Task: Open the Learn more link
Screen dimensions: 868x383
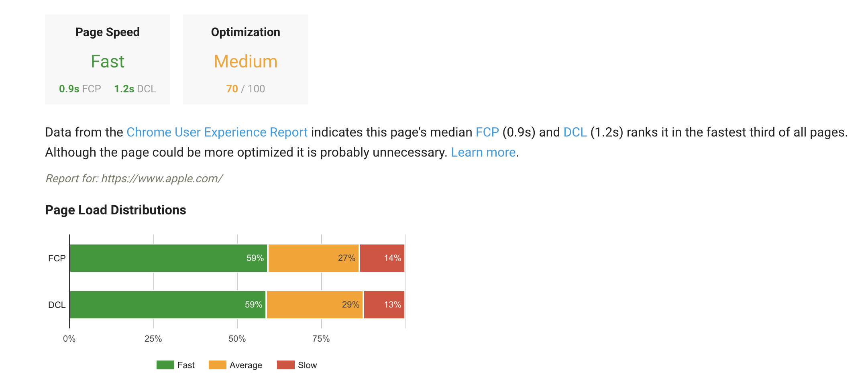Action: [483, 152]
